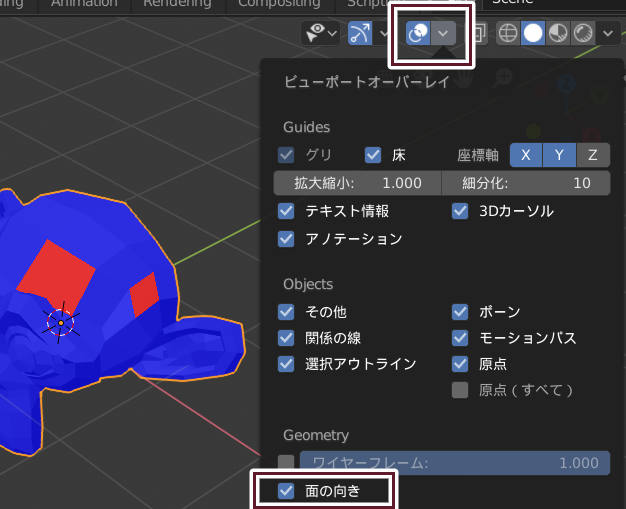
Task: Toggle the X axis display button
Action: point(526,155)
